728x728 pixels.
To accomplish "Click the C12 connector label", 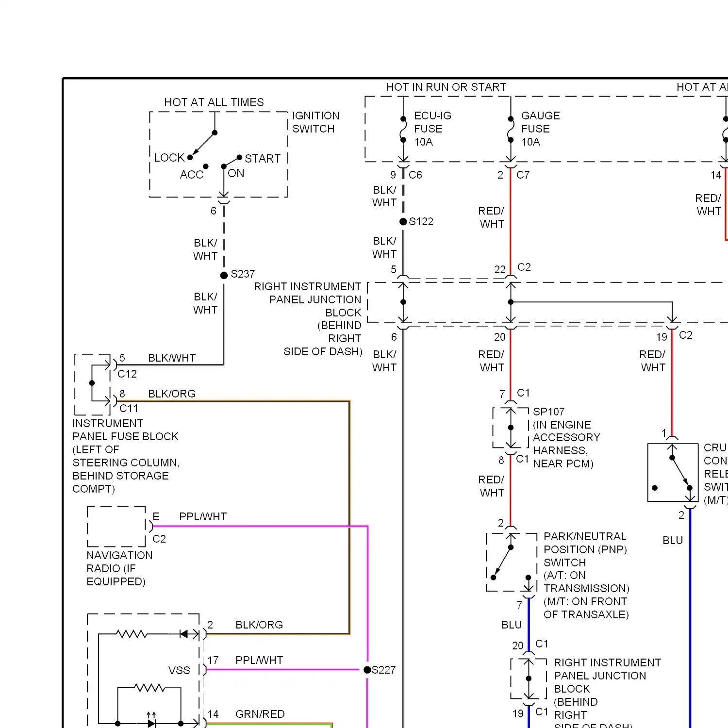I will (x=127, y=374).
